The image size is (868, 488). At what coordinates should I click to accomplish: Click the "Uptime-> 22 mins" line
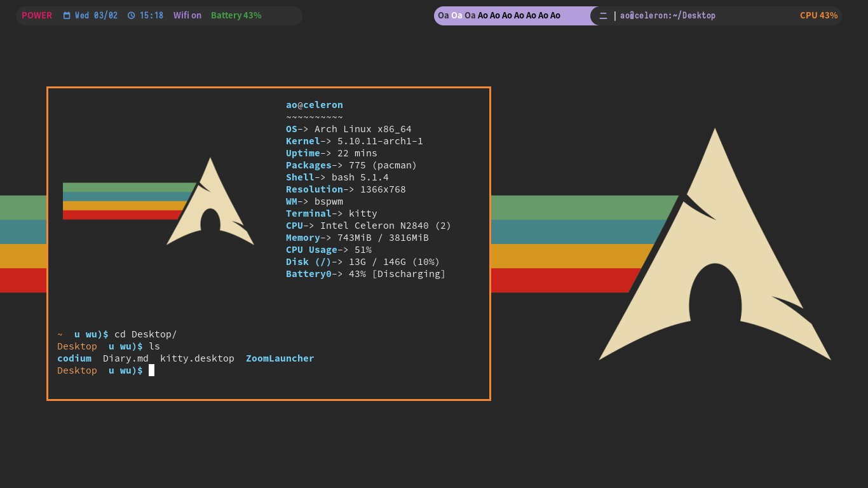[332, 153]
